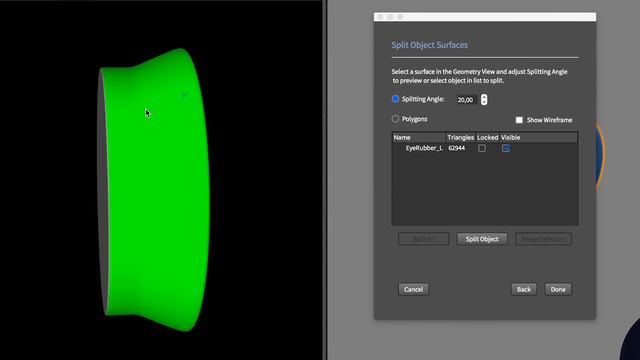The height and width of the screenshot is (360, 640).
Task: Click the Visible column header
Action: click(x=510, y=138)
